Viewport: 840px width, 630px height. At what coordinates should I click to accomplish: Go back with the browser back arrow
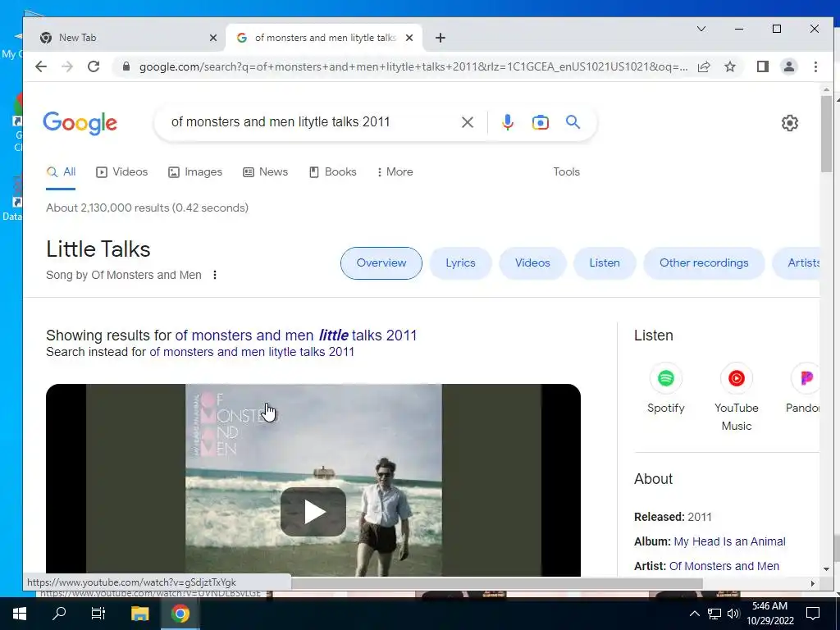(41, 66)
